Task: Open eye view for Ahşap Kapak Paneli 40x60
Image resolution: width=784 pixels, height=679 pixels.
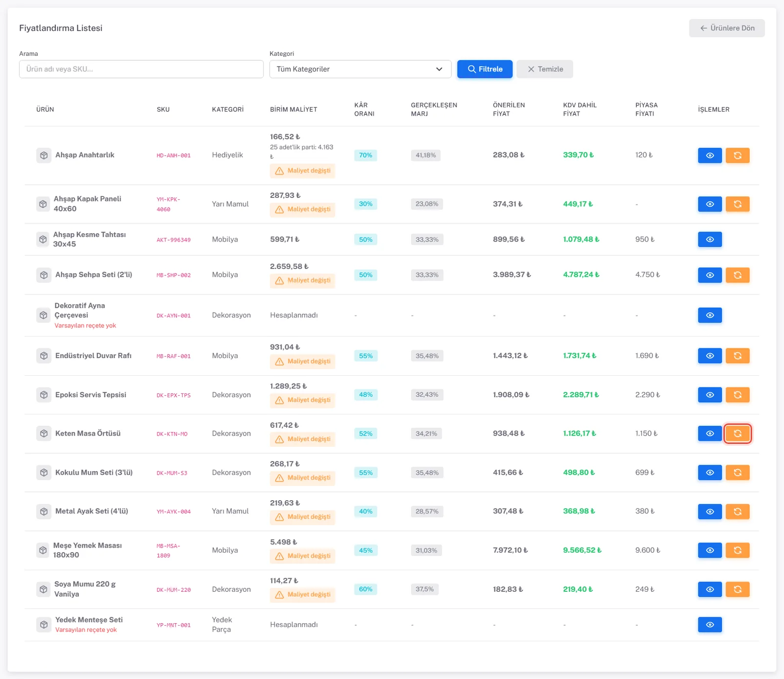Action: (x=710, y=204)
